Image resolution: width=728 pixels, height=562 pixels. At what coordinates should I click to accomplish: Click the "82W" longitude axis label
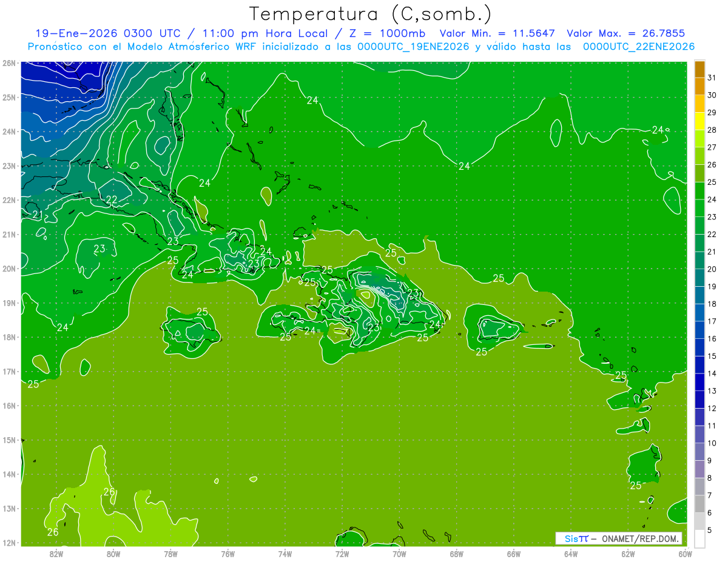pyautogui.click(x=56, y=554)
